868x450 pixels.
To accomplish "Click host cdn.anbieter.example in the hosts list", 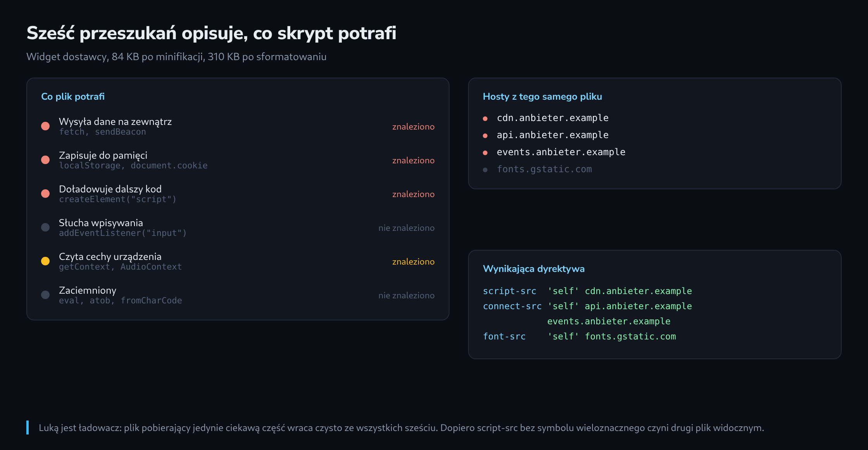I will pyautogui.click(x=553, y=118).
